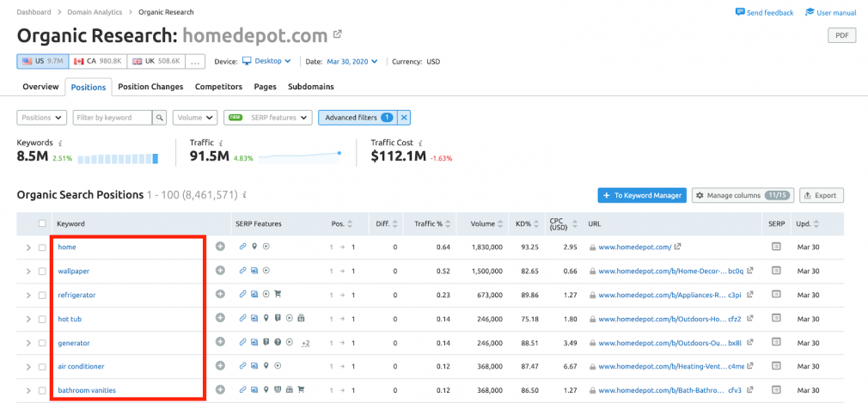Remove advanced filters with the X icon

(x=404, y=118)
